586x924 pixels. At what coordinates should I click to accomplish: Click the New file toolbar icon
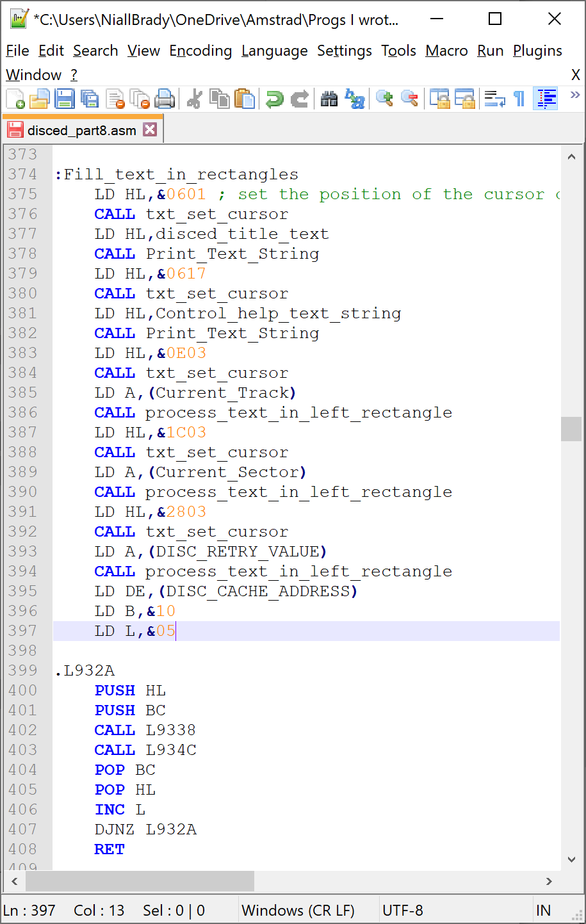pyautogui.click(x=15, y=99)
